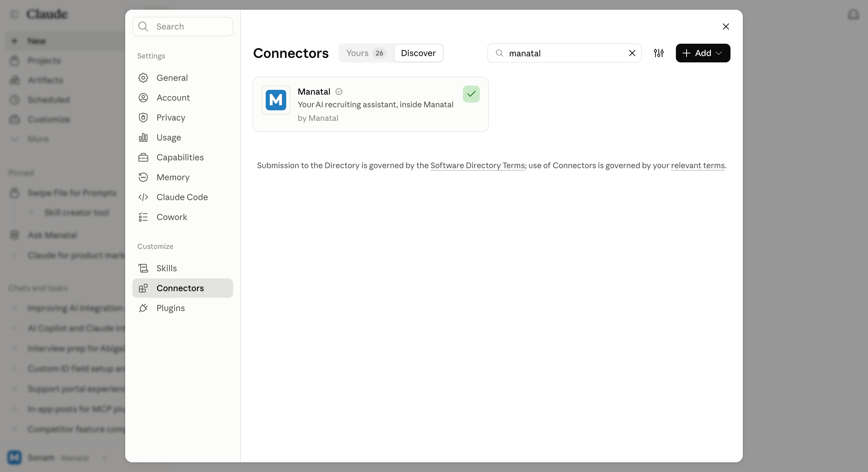Click 'Your AI recruiting assistant, inside Manatal'
Viewport: 868px width, 472px height.
click(x=376, y=105)
